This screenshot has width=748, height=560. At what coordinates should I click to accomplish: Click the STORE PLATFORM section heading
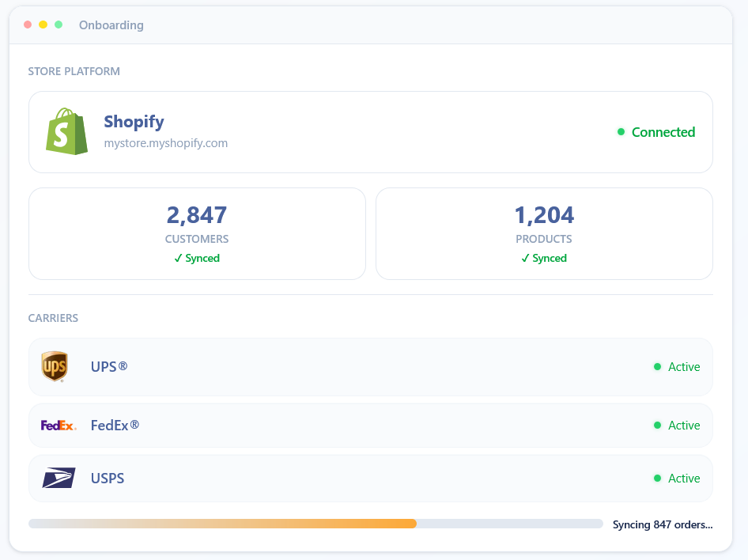[x=74, y=71]
